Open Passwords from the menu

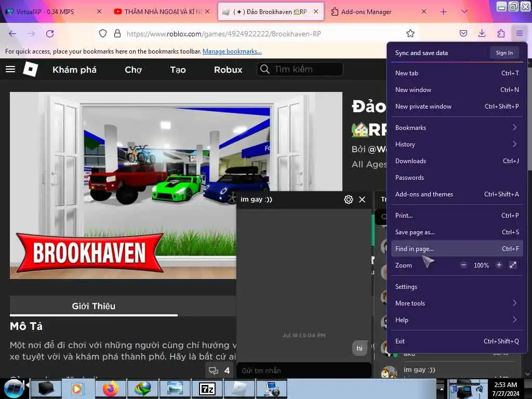(457, 178)
